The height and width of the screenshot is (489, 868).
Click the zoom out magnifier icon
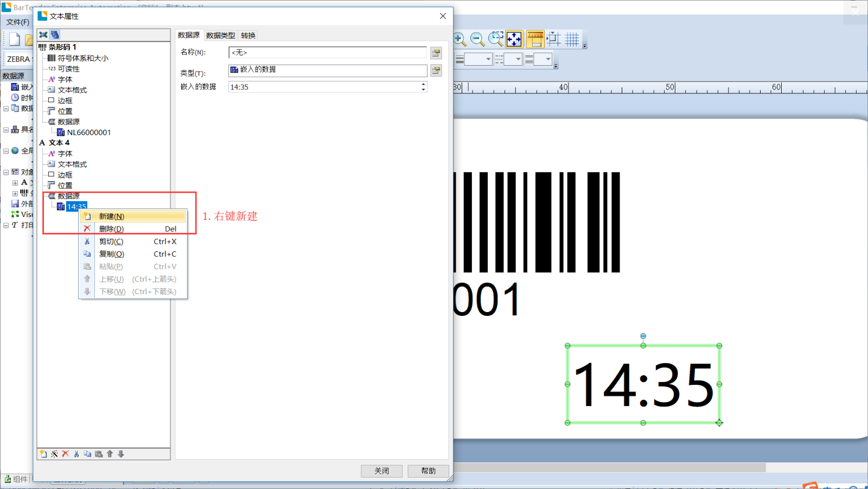click(477, 39)
